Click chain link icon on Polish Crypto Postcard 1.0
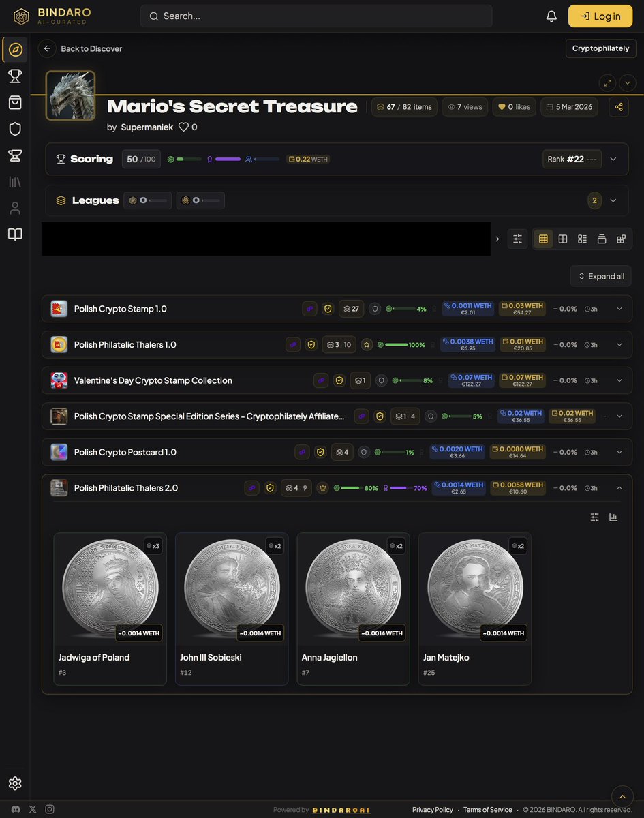This screenshot has width=644, height=818. [302, 452]
